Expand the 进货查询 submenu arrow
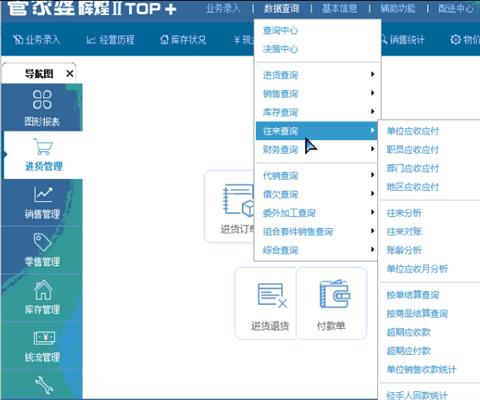 373,74
